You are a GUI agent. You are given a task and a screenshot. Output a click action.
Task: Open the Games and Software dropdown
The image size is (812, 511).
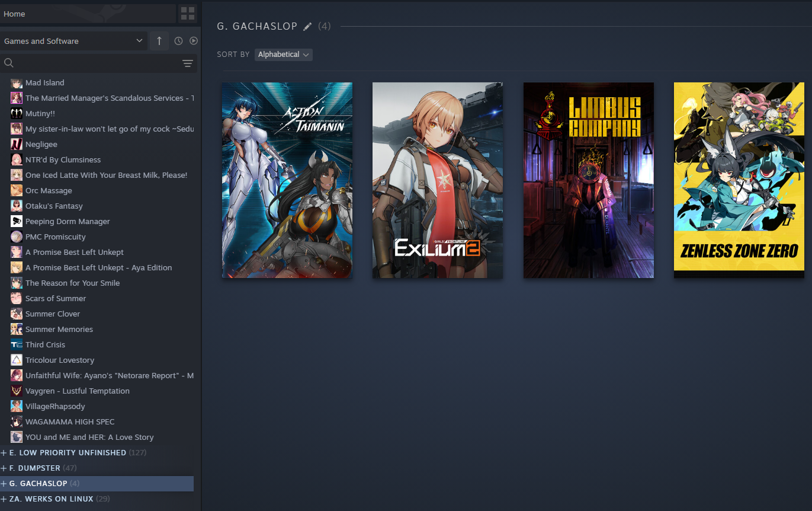coord(73,41)
